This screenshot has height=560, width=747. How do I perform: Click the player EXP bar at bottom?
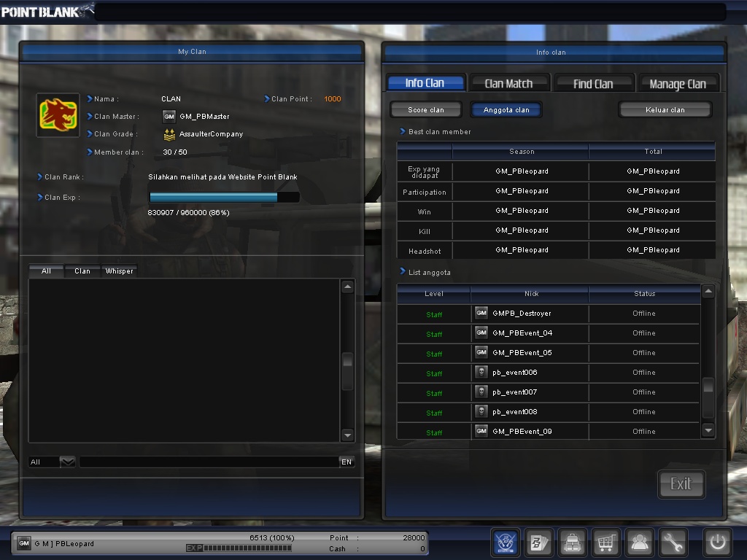(x=239, y=548)
